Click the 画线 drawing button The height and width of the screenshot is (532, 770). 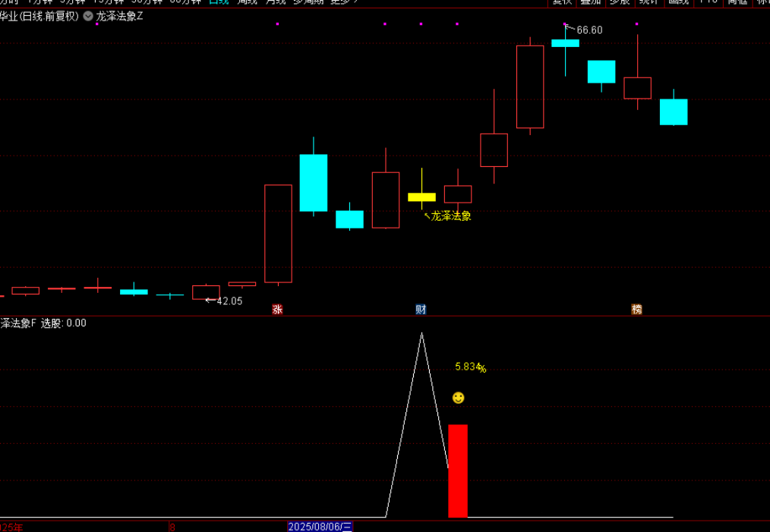tap(678, 2)
